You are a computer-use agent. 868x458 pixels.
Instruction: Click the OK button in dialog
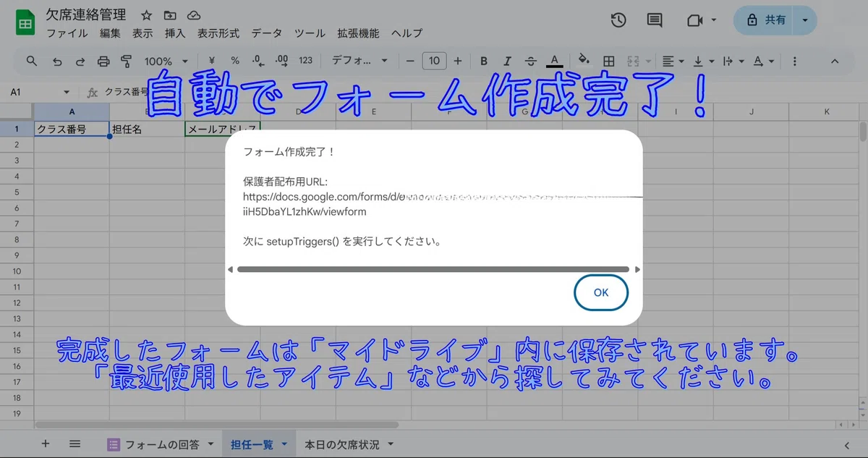point(601,293)
